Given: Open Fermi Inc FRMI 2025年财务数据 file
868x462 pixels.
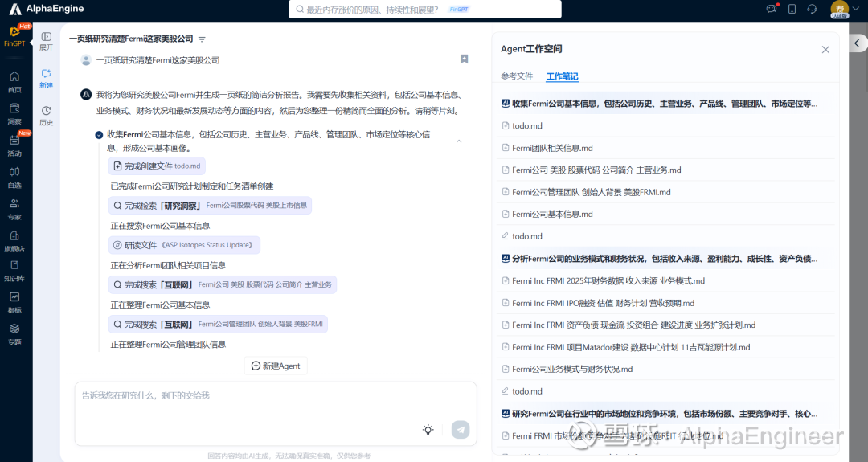Looking at the screenshot, I should coord(666,280).
